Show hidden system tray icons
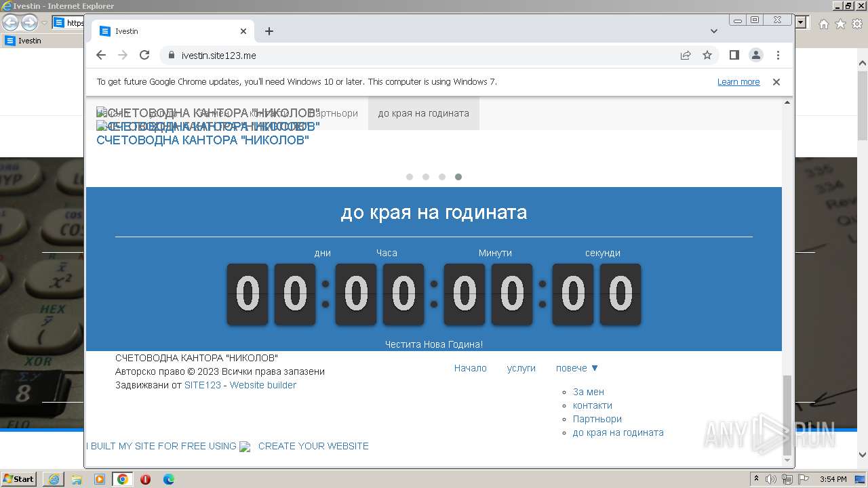The image size is (868, 488). 756,479
